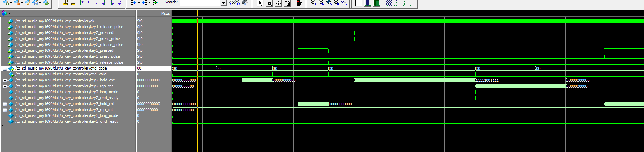Screen dimensions: 644x152
Task: Find next falling edge icon
Action: coord(104,3)
